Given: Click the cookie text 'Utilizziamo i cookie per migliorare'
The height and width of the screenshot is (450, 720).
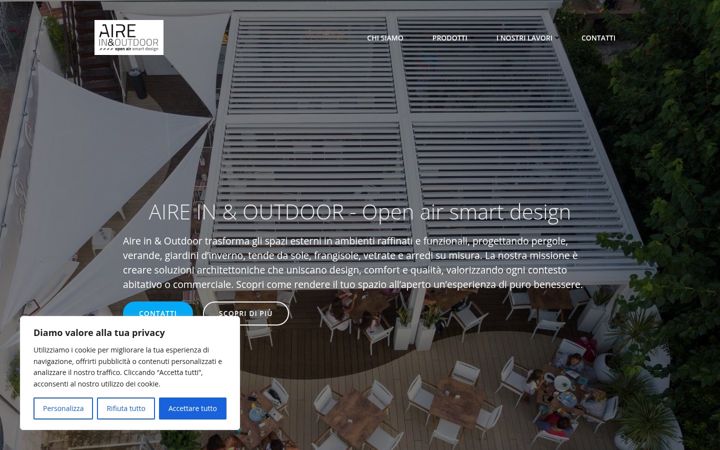Looking at the screenshot, I should [128, 367].
